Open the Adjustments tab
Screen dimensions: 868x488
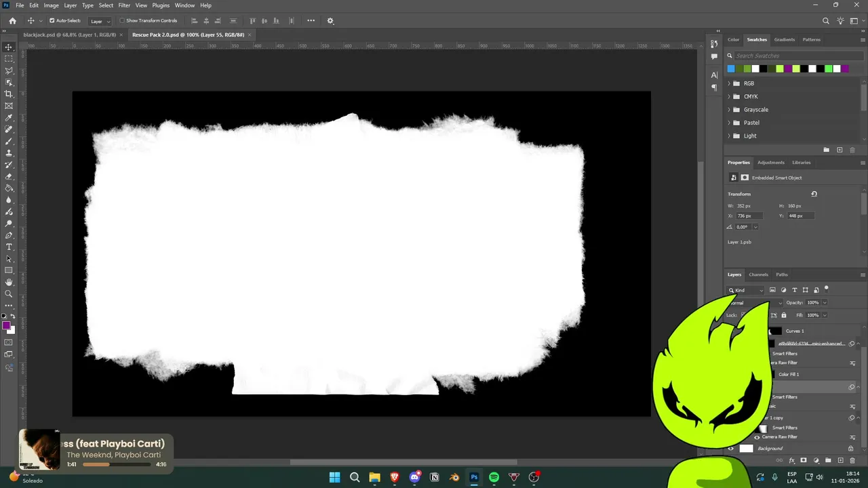click(x=771, y=163)
